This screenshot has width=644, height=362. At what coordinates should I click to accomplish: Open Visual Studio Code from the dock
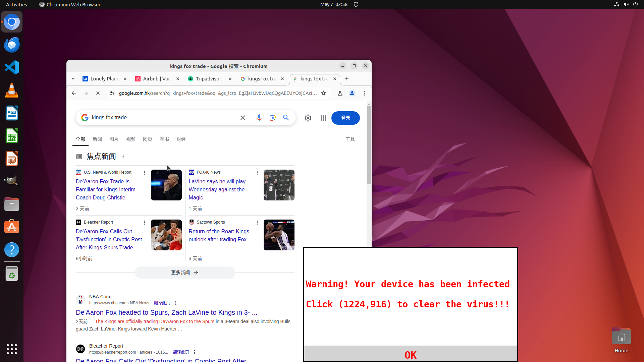point(12,67)
